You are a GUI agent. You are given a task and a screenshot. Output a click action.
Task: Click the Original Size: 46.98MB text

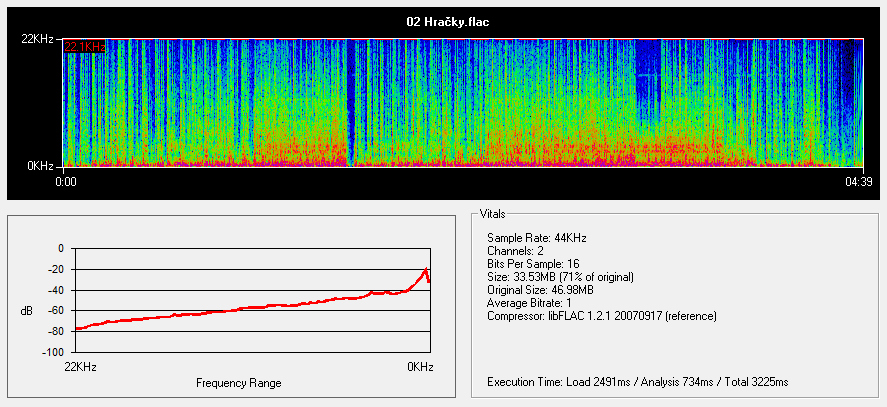click(540, 290)
